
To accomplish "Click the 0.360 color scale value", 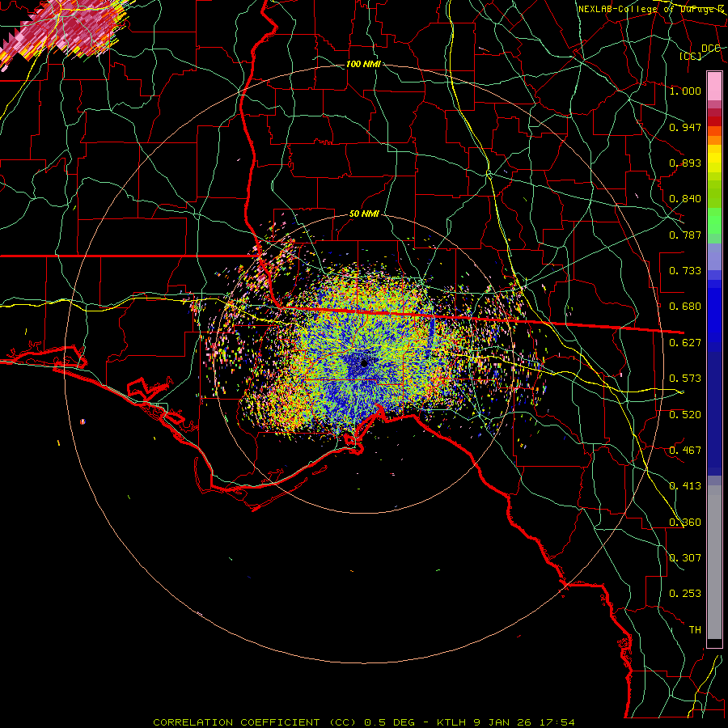I will [685, 523].
